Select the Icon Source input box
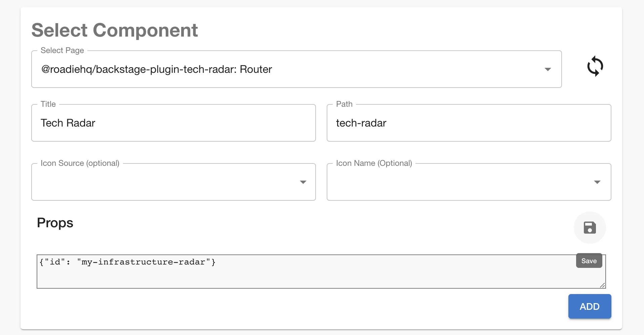This screenshot has width=644, height=335. 168,182
